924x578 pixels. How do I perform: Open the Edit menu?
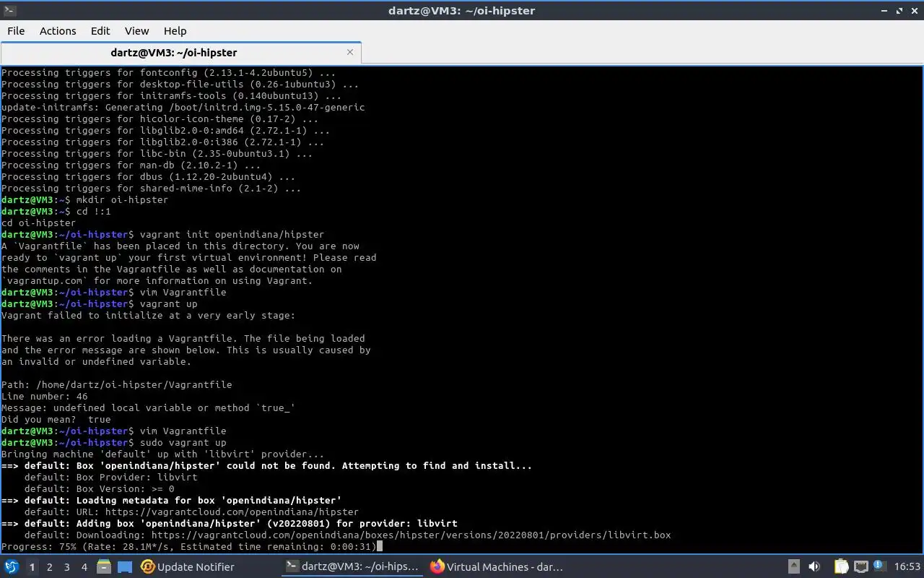[x=100, y=31]
